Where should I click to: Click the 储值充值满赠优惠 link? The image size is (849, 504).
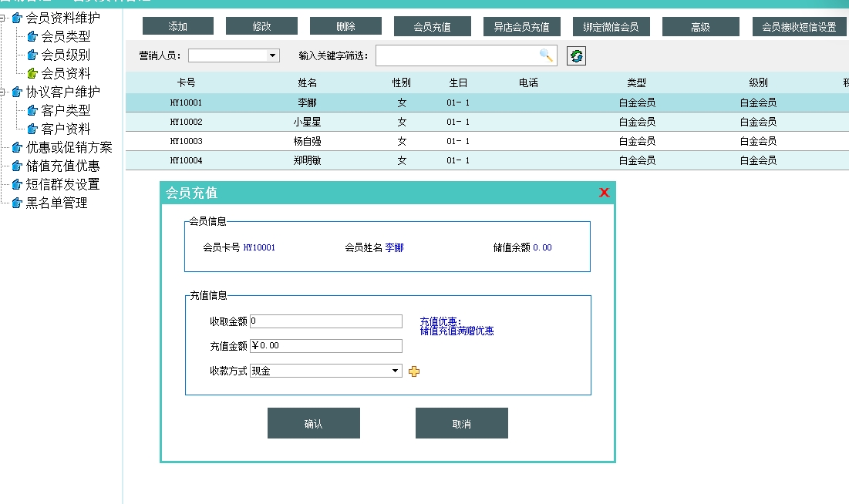coord(457,331)
